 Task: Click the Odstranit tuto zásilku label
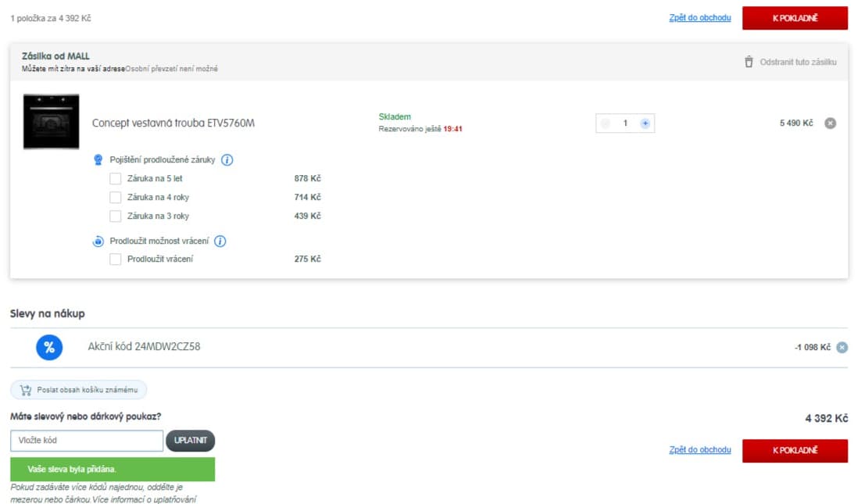[x=798, y=62]
